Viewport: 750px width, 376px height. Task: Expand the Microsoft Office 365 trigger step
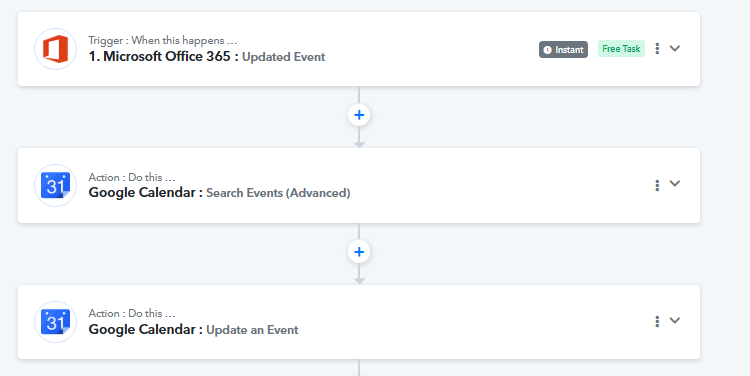[675, 48]
